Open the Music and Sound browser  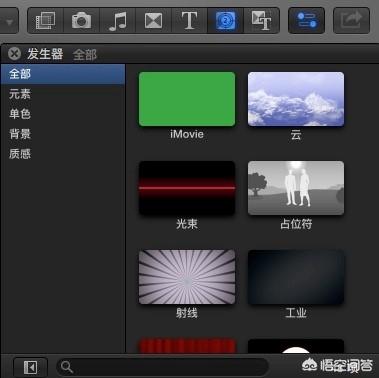(x=118, y=21)
